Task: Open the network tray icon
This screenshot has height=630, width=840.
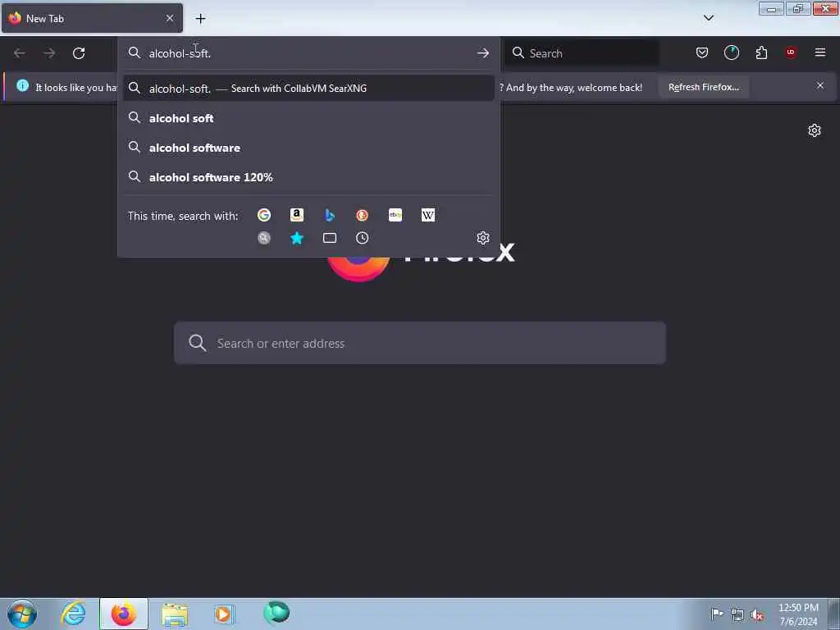Action: tap(737, 614)
